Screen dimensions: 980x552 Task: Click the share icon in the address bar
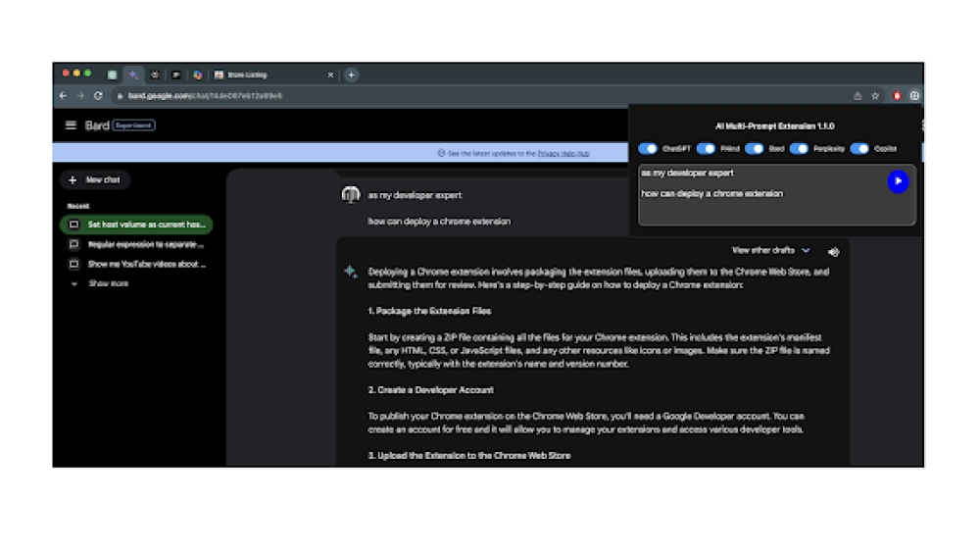(857, 96)
